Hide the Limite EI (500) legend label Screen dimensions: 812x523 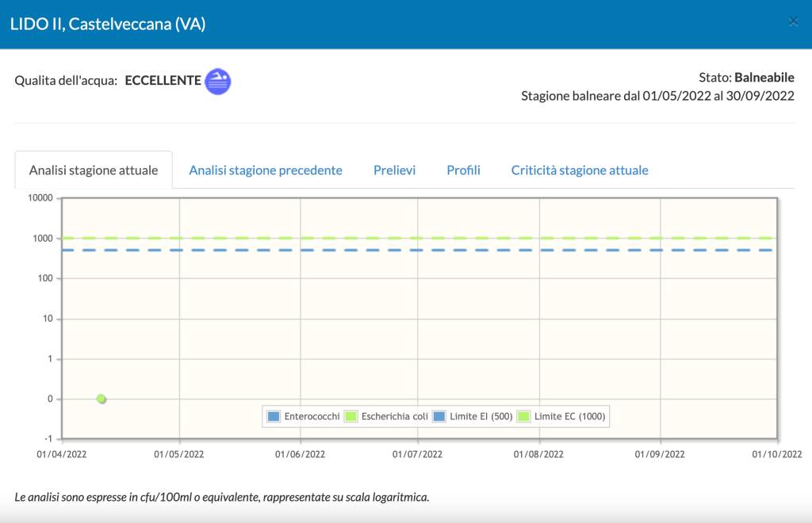481,416
